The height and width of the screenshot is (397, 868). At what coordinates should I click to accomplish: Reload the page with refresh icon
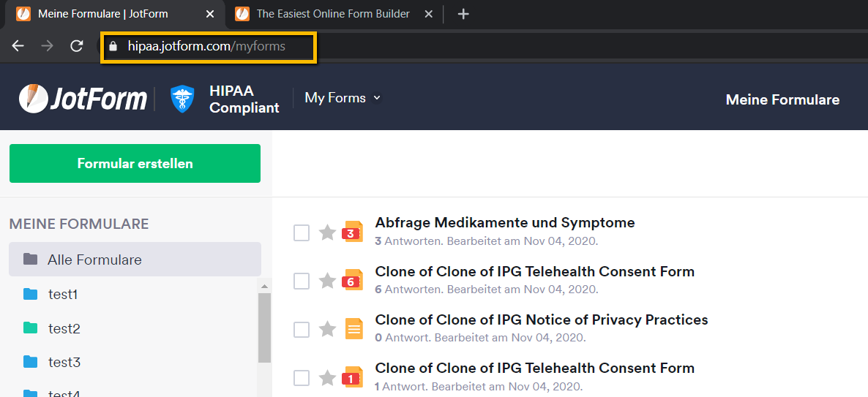[77, 47]
